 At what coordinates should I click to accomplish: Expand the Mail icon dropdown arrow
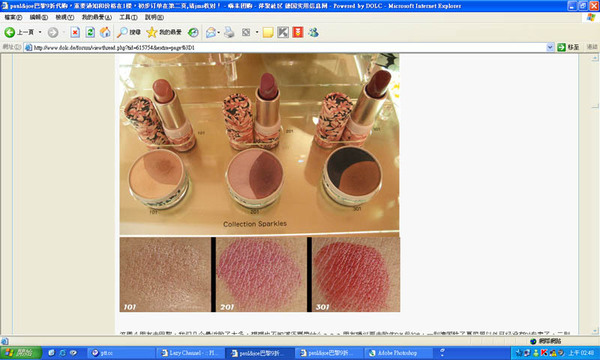tap(218, 33)
